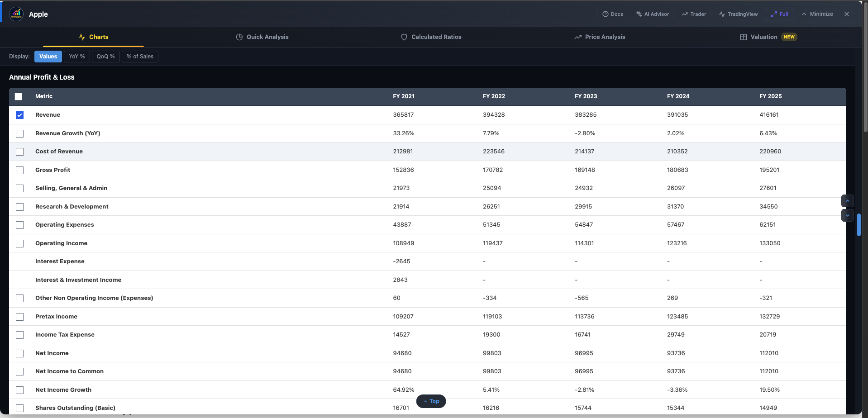
Task: Open the Docs help page
Action: [612, 14]
